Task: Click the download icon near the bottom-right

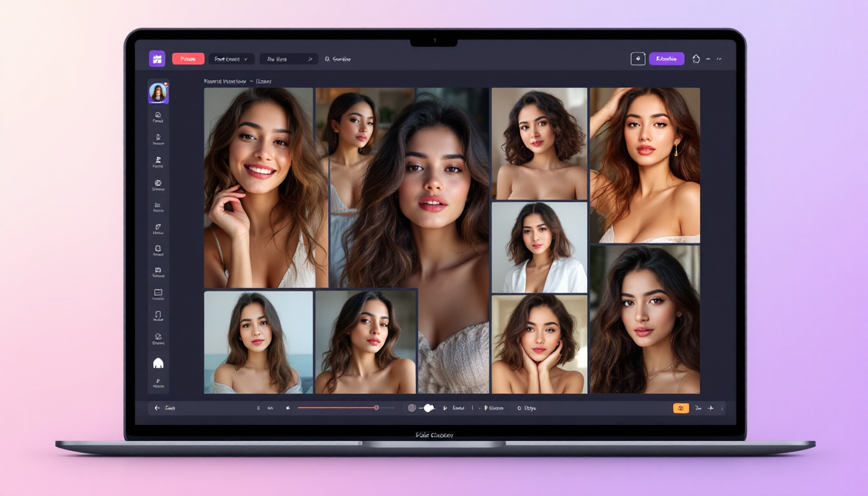Action: pos(698,408)
